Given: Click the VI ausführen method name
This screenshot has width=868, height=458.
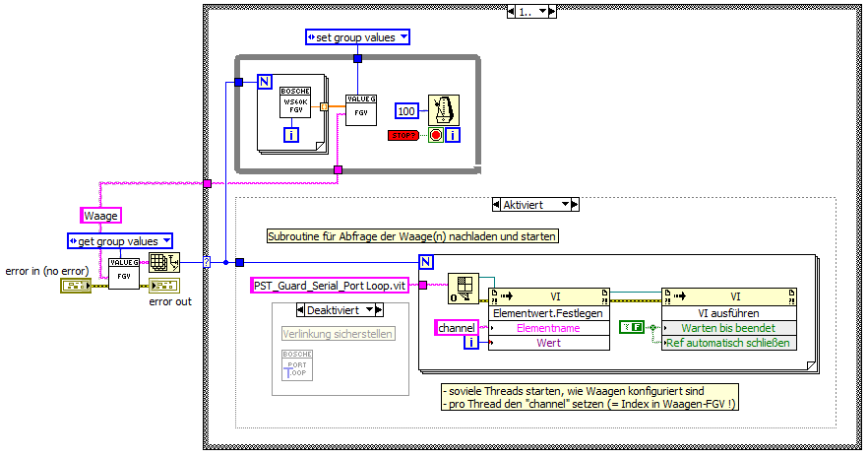Looking at the screenshot, I should (728, 313).
